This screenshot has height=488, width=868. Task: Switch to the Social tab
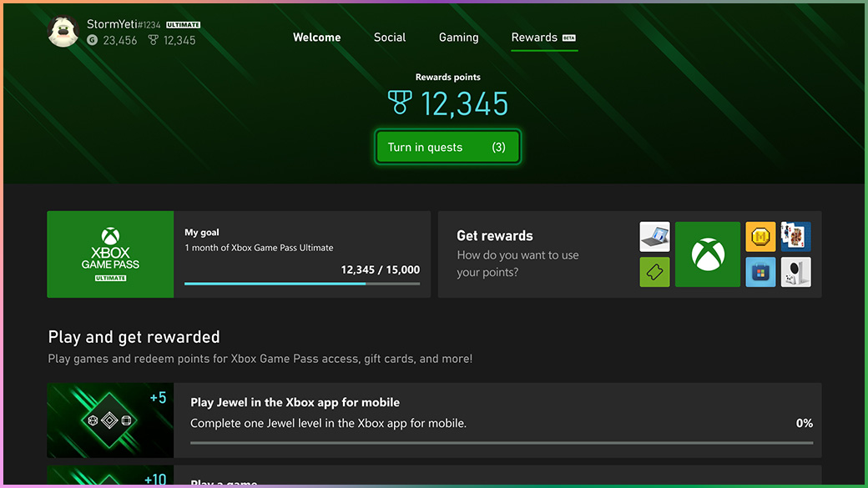(x=389, y=38)
